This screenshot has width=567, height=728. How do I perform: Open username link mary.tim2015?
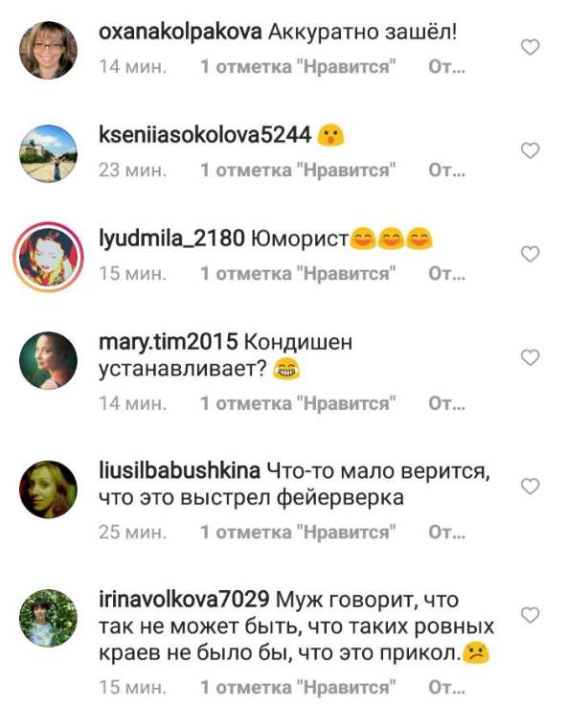(169, 342)
